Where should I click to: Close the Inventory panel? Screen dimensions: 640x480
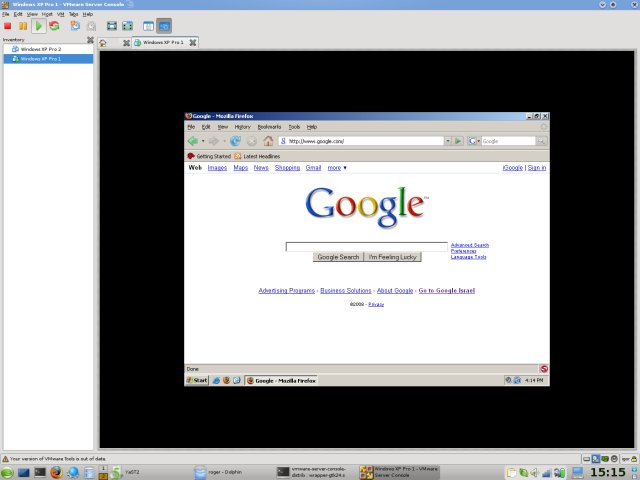(90, 40)
